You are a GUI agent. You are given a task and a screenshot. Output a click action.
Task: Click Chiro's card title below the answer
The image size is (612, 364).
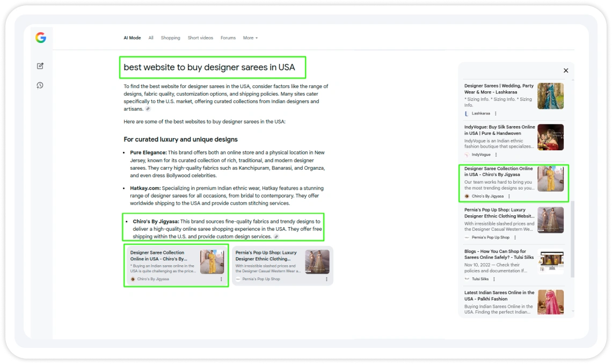[158, 256]
